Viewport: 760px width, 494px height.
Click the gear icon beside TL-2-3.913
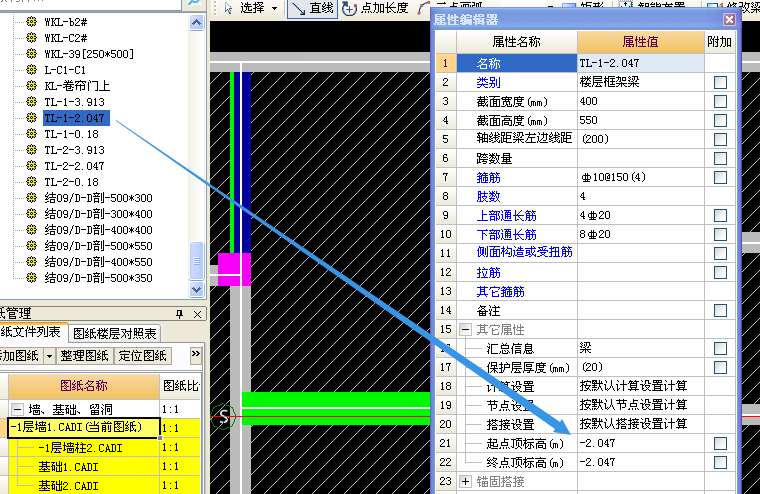click(x=32, y=150)
